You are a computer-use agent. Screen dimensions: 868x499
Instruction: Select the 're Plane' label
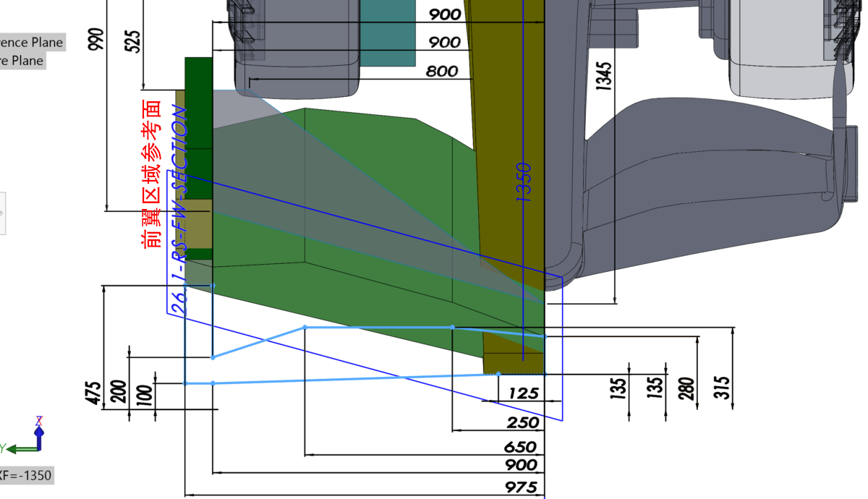coord(22,61)
